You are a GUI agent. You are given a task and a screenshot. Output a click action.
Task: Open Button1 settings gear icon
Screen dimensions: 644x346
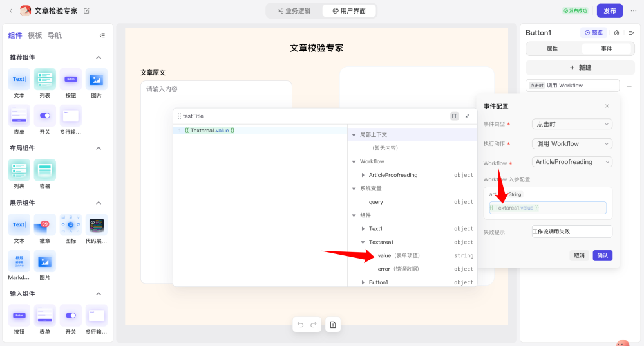[x=616, y=33]
